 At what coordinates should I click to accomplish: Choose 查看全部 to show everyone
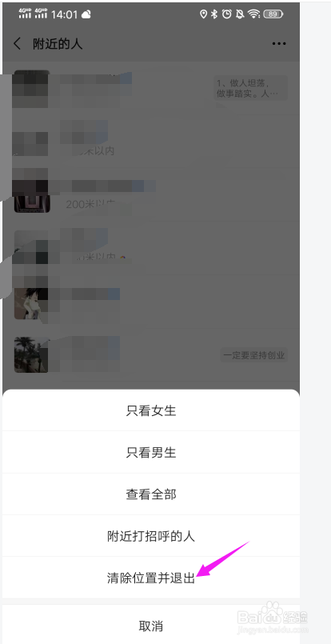[151, 494]
